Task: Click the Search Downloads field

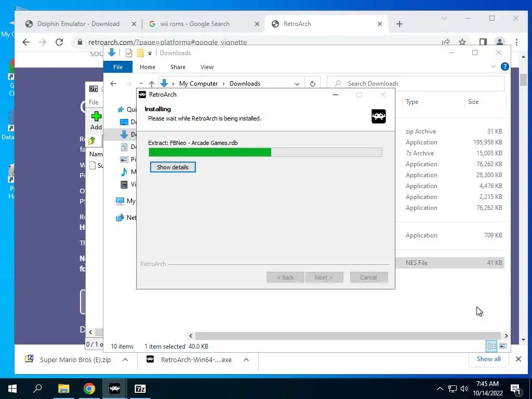Action: pyautogui.click(x=415, y=84)
